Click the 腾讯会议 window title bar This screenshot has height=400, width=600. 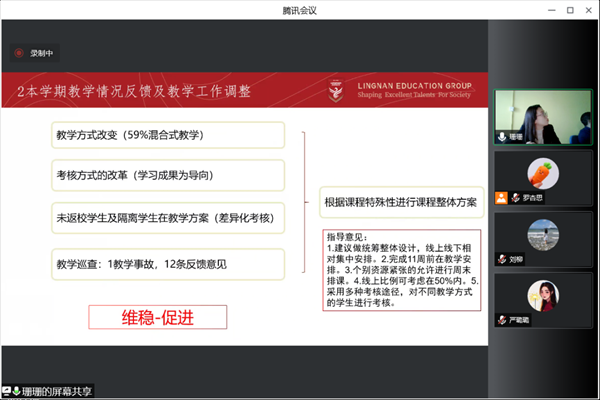click(300, 9)
